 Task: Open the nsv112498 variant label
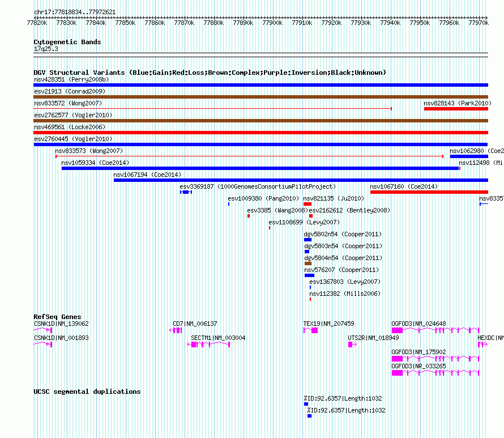click(481, 163)
